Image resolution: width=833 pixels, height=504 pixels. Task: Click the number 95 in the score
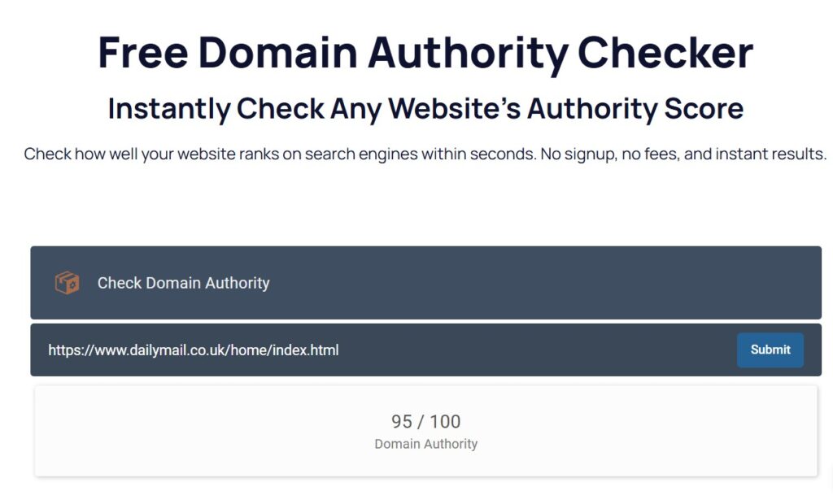click(402, 421)
